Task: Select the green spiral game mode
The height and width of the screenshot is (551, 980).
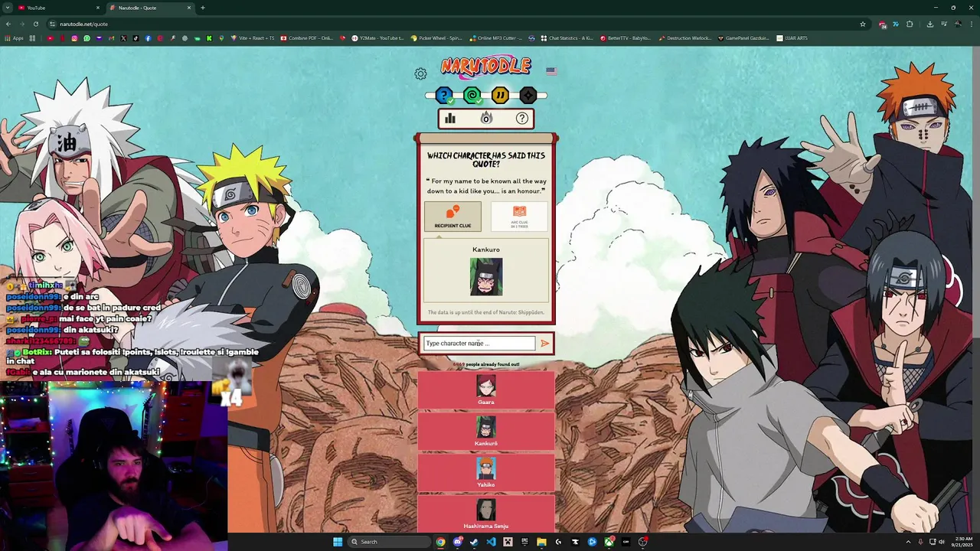Action: pyautogui.click(x=472, y=96)
